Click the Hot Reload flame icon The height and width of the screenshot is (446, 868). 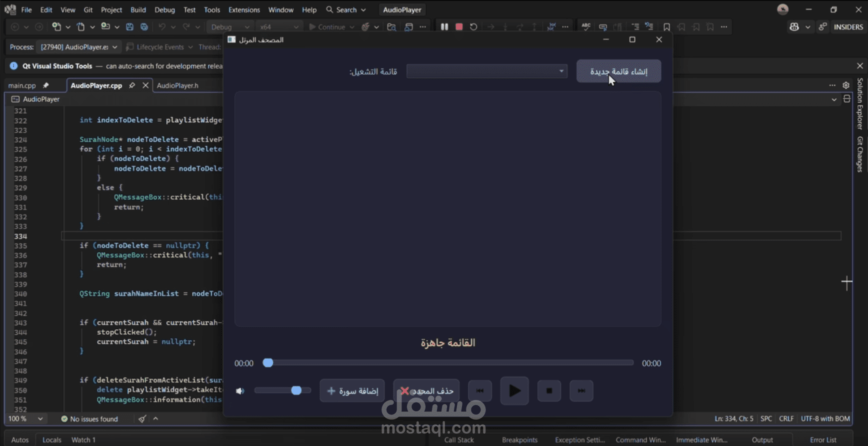click(x=366, y=27)
